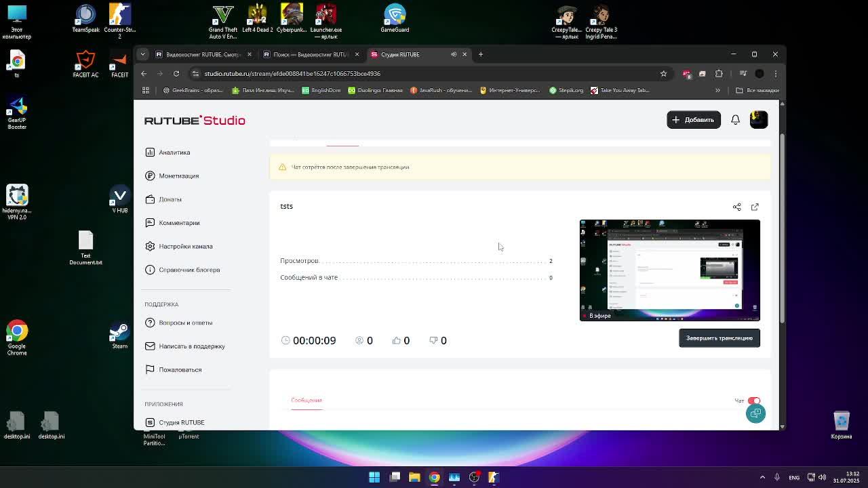Open Все закладки folder
The height and width of the screenshot is (488, 868).
(x=757, y=90)
